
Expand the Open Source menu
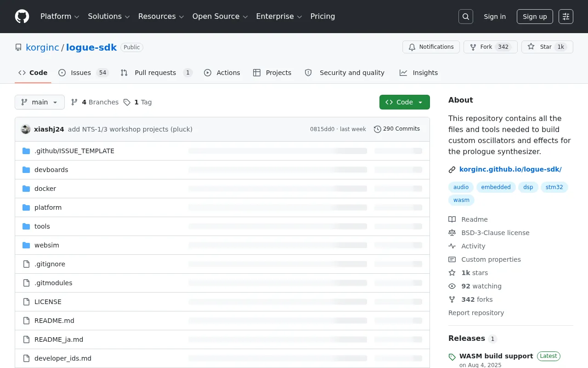pos(220,17)
